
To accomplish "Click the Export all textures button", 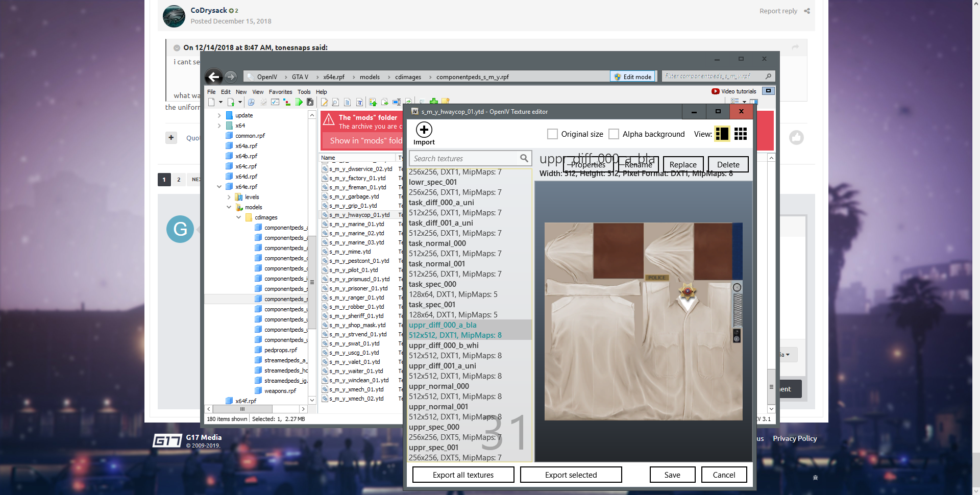I will pyautogui.click(x=463, y=475).
